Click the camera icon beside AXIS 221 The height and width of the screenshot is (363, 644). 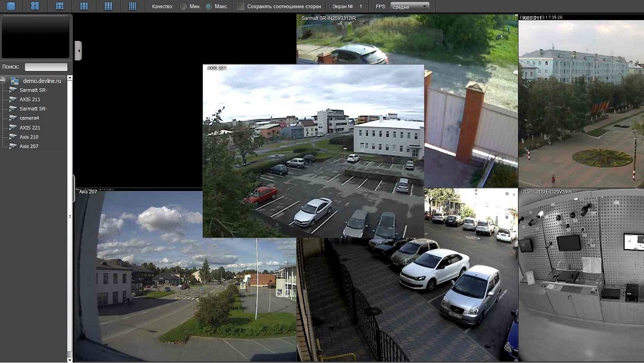(13, 128)
